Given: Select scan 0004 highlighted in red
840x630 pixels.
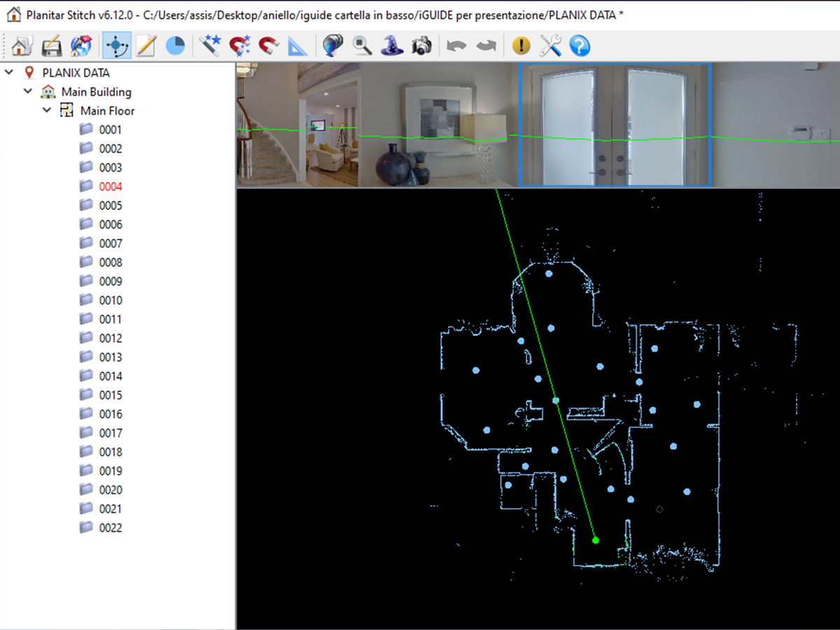Looking at the screenshot, I should (x=110, y=186).
